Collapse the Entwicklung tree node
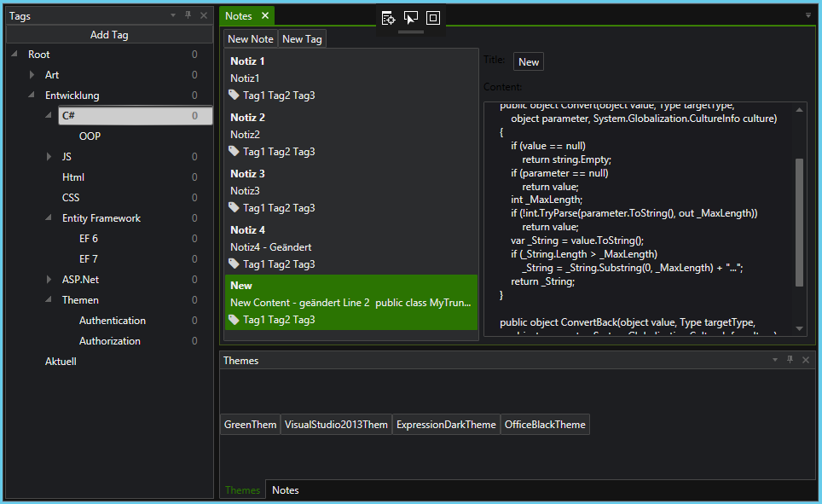Viewport: 822px width, 504px height. point(32,96)
